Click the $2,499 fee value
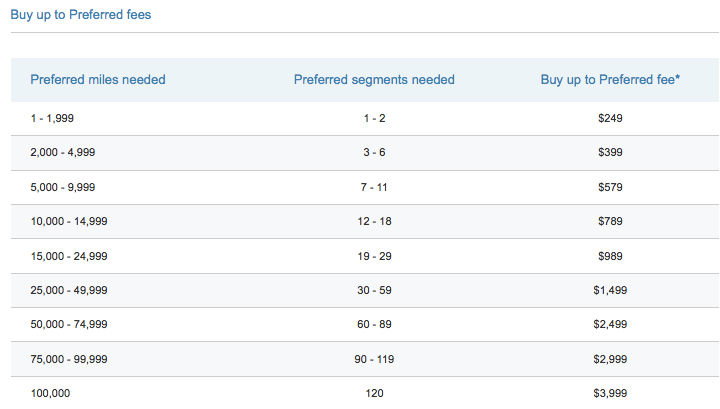The height and width of the screenshot is (409, 720). (610, 325)
